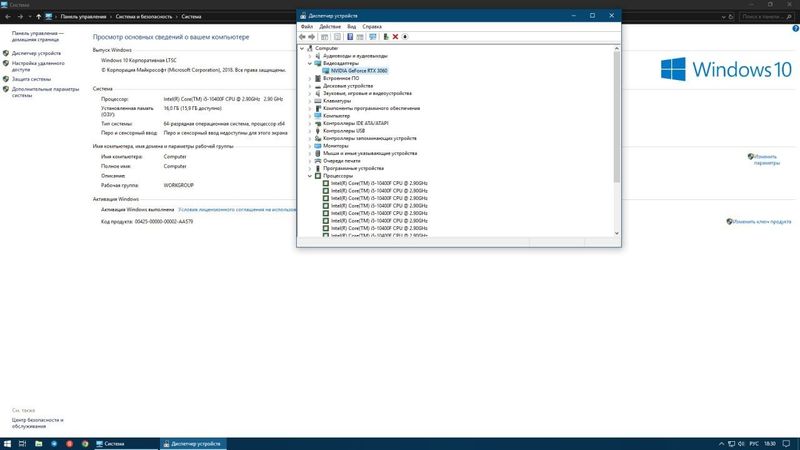The image size is (800, 450).
Task: Go up one level in Система window
Action: point(38,17)
